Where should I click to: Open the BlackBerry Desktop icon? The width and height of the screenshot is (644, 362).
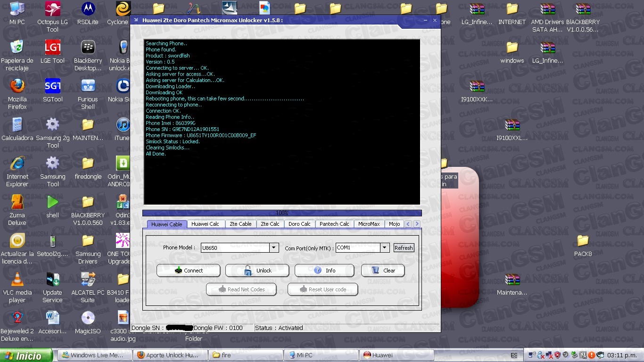tap(88, 56)
